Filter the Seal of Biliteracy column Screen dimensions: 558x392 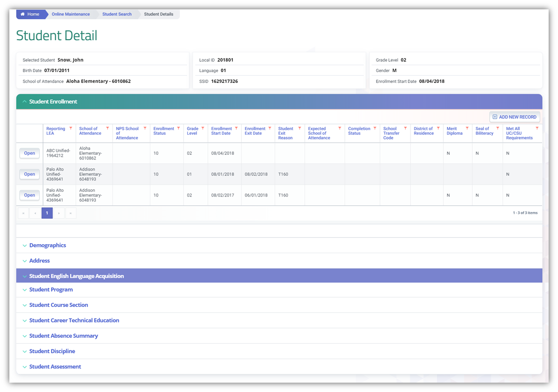pos(498,128)
